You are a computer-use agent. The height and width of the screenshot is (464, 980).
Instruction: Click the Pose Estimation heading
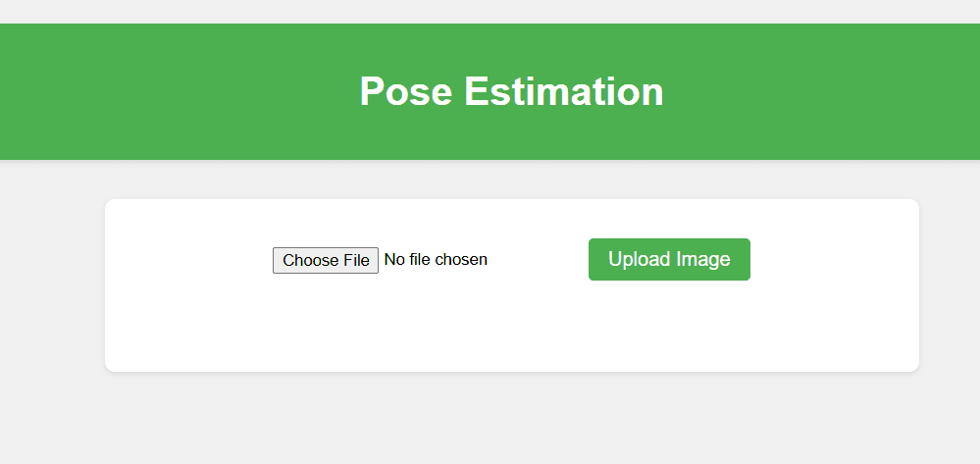[x=511, y=91]
